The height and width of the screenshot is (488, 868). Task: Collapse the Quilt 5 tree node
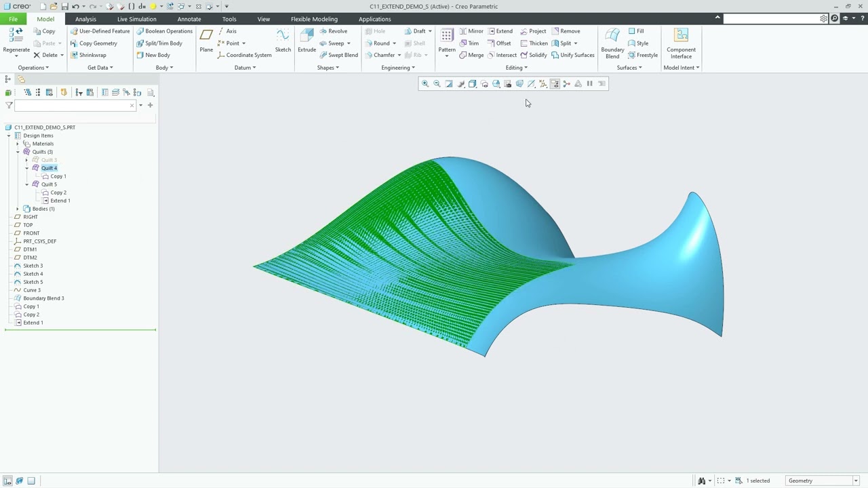[27, 184]
